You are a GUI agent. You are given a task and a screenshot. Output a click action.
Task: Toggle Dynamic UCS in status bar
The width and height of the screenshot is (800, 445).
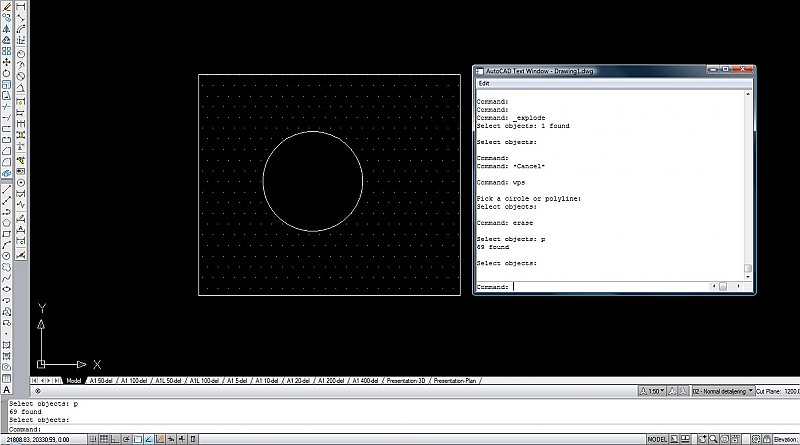pos(160,439)
